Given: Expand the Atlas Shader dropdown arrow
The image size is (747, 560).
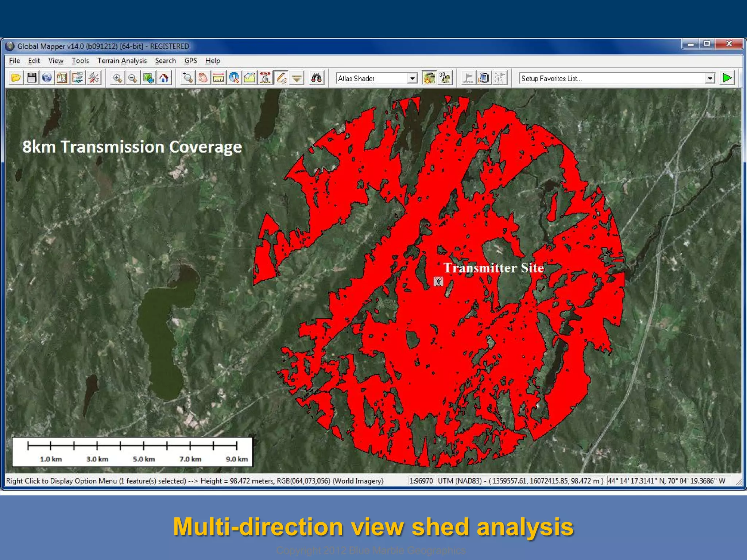Looking at the screenshot, I should click(412, 78).
